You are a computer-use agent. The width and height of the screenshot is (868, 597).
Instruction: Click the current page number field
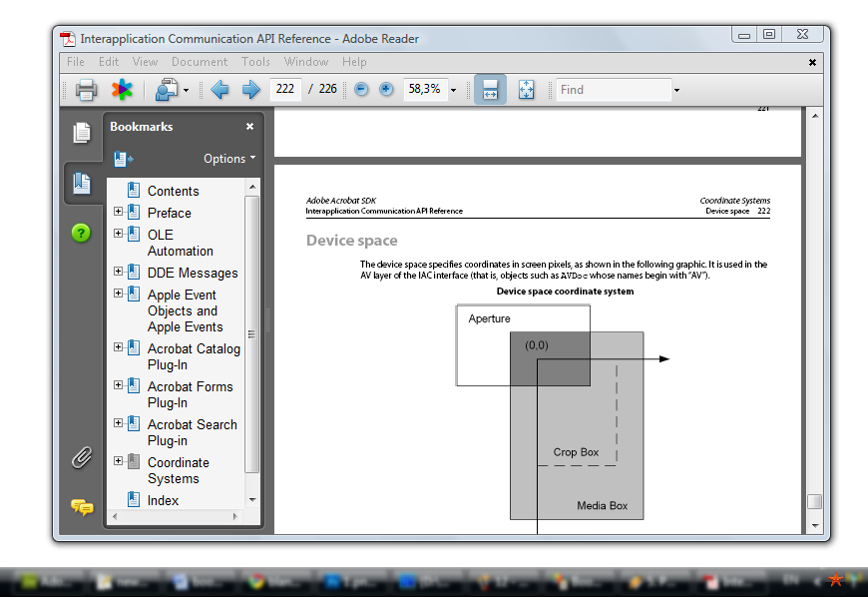click(285, 89)
